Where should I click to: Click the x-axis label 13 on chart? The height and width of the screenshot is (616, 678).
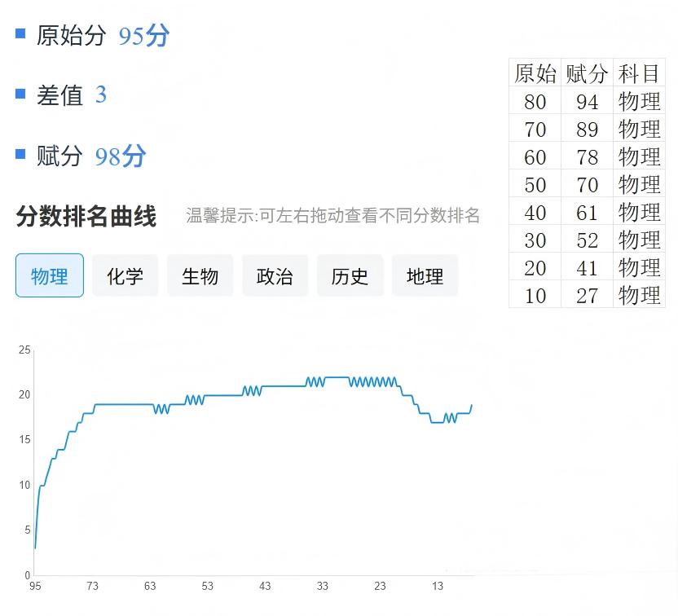point(438,587)
